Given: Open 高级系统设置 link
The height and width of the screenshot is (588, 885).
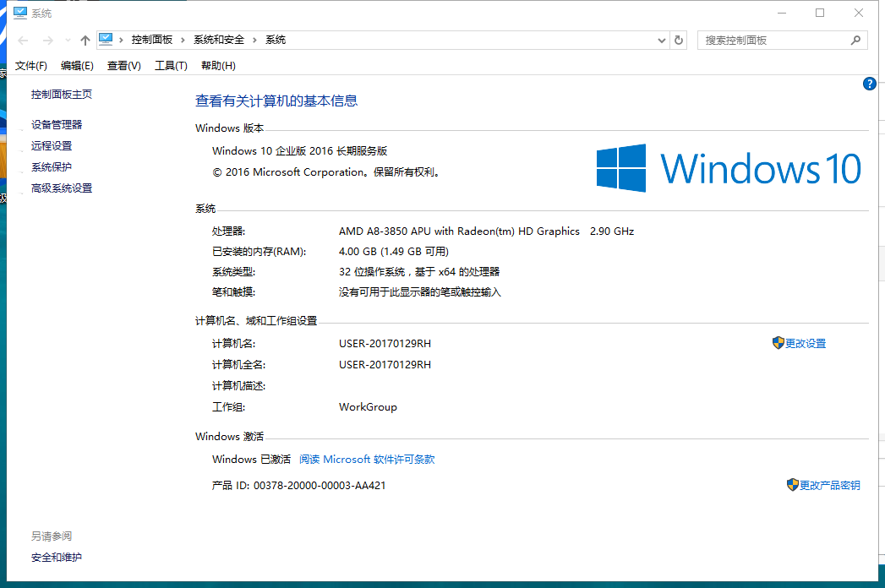Looking at the screenshot, I should pos(62,188).
